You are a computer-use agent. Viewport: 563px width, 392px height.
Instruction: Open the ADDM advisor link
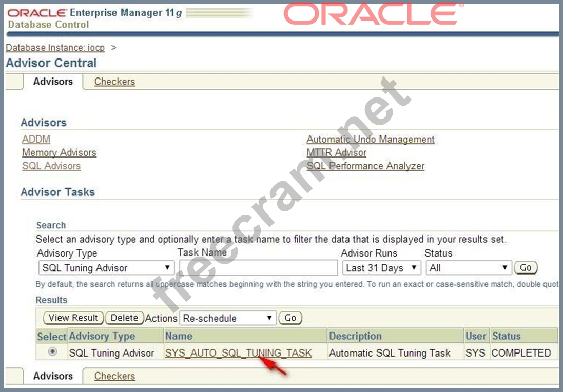point(36,139)
